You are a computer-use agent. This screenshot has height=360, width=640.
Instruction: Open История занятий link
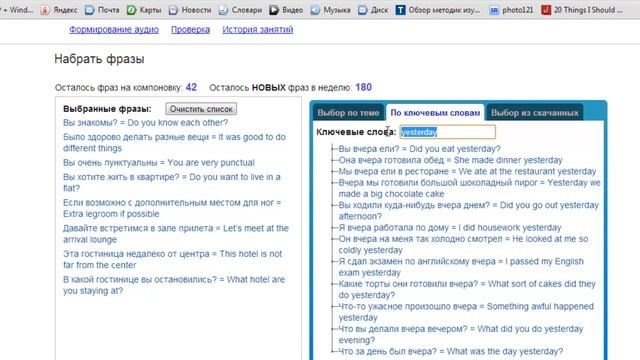258,29
